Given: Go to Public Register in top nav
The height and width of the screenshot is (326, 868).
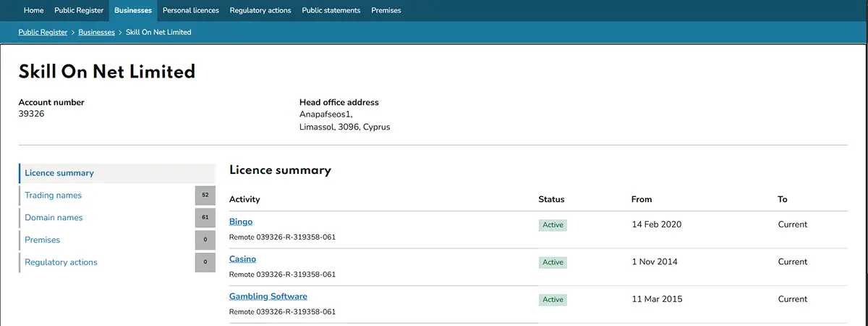Looking at the screenshot, I should [79, 10].
